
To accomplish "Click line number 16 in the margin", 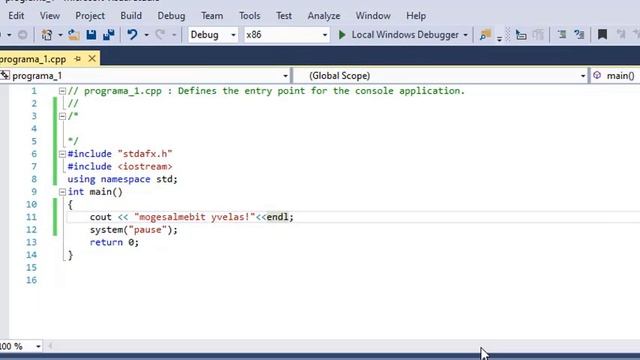I will 31,280.
